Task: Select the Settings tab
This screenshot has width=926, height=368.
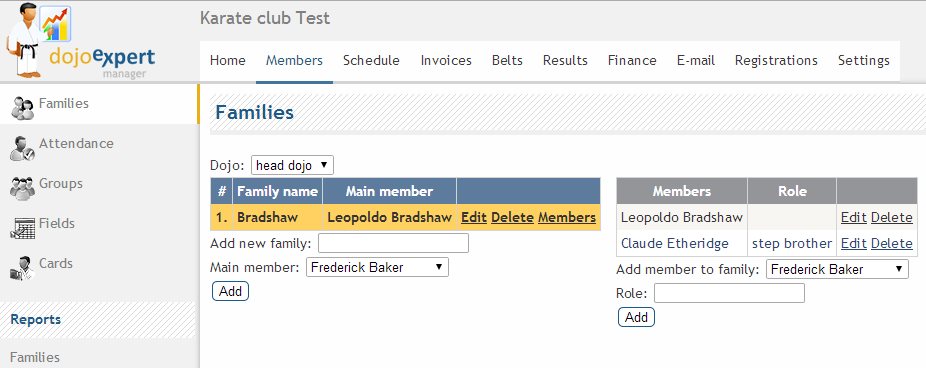Action: point(863,60)
